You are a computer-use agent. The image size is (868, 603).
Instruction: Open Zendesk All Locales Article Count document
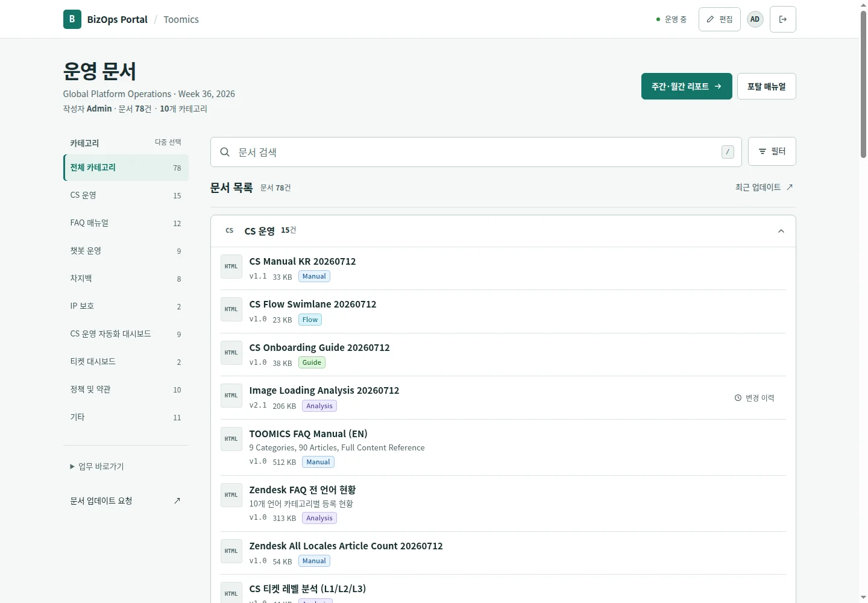[x=346, y=546]
